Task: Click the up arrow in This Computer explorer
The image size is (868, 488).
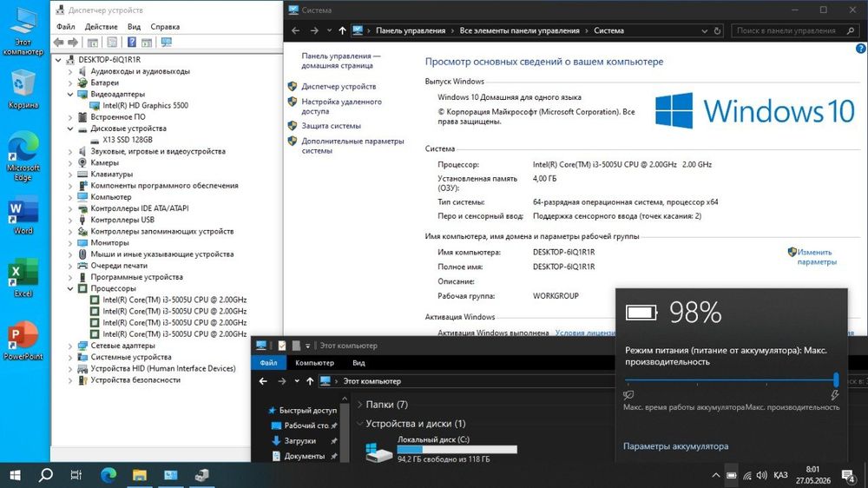Action: pyautogui.click(x=310, y=381)
